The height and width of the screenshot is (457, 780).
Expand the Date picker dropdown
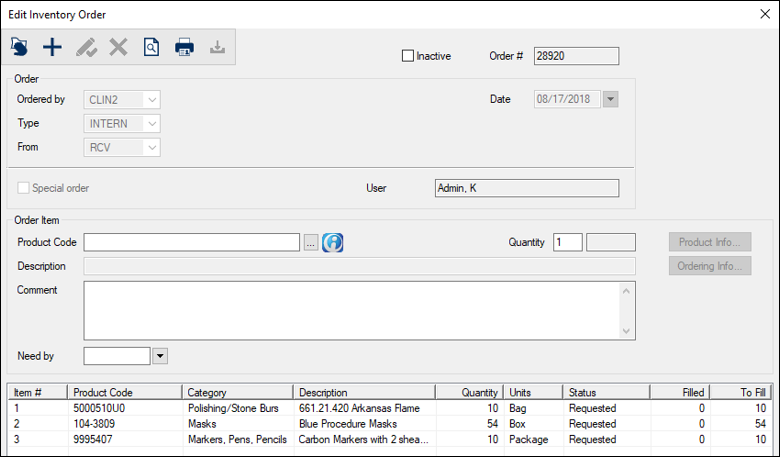point(611,99)
